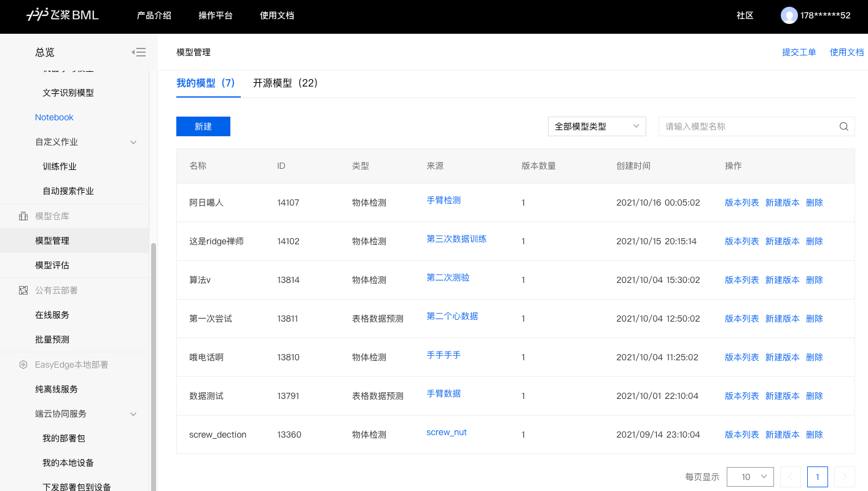Open Notebook in sidebar
Viewport: 868px width, 491px height.
tap(54, 117)
